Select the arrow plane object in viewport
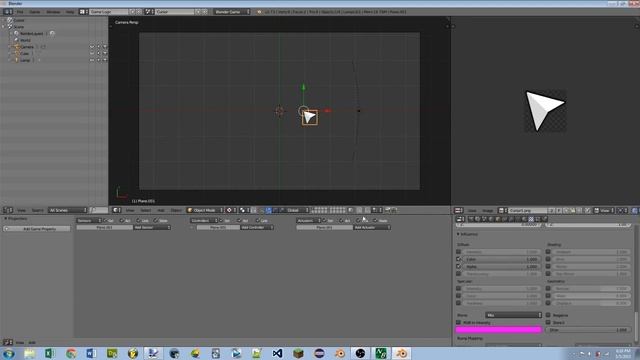 [x=310, y=118]
